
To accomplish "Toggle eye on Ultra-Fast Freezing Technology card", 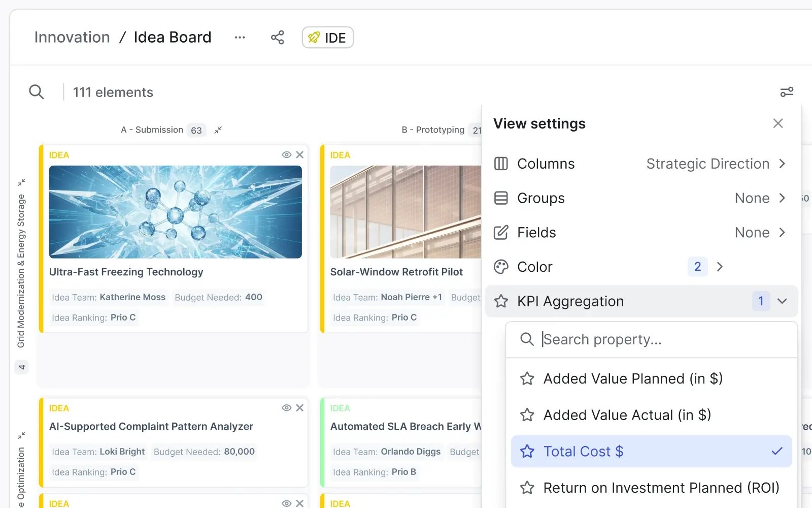I will pyautogui.click(x=287, y=154).
